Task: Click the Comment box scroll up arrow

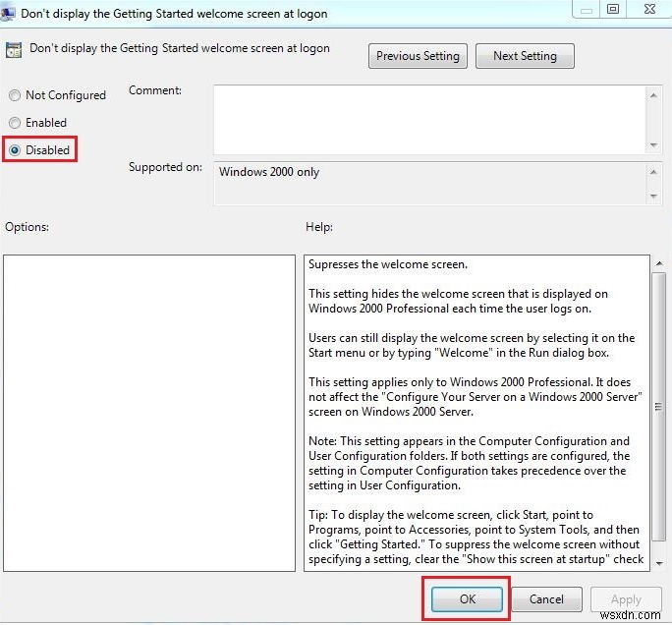Action: click(x=653, y=95)
